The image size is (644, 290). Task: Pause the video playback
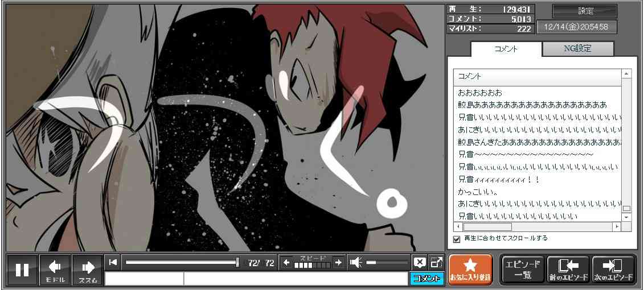coord(22,270)
